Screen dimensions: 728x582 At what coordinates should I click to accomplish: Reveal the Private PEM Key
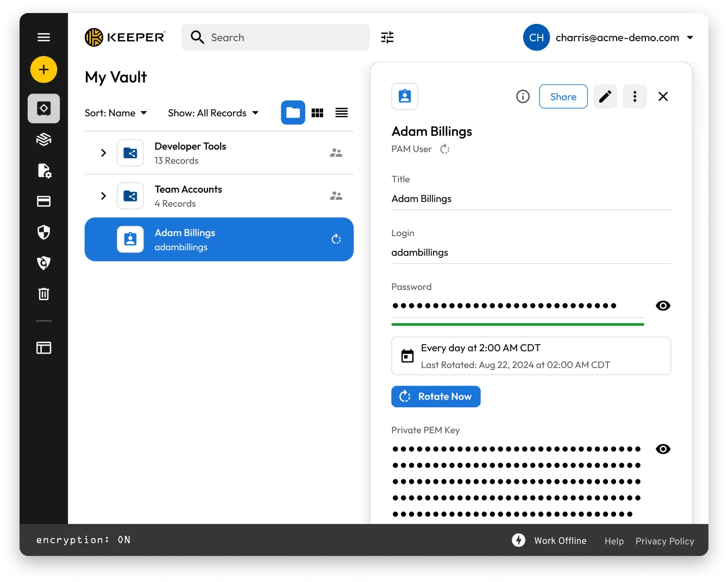(663, 449)
